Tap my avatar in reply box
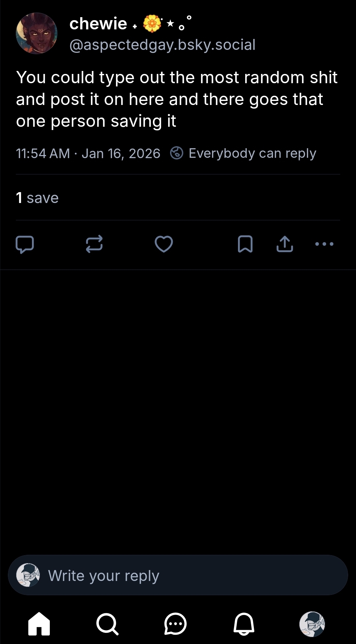Viewport: 356px width, 644px height. 28,575
